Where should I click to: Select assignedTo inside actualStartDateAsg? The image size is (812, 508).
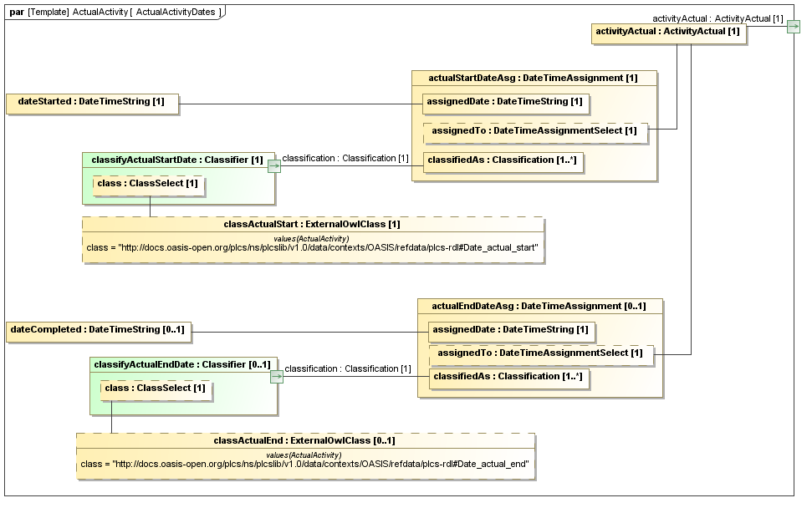coord(535,131)
